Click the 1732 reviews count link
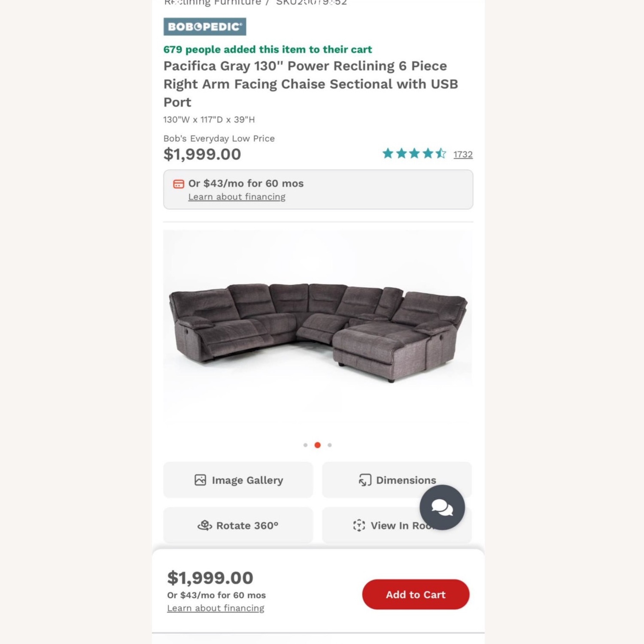Image resolution: width=644 pixels, height=644 pixels. point(463,155)
